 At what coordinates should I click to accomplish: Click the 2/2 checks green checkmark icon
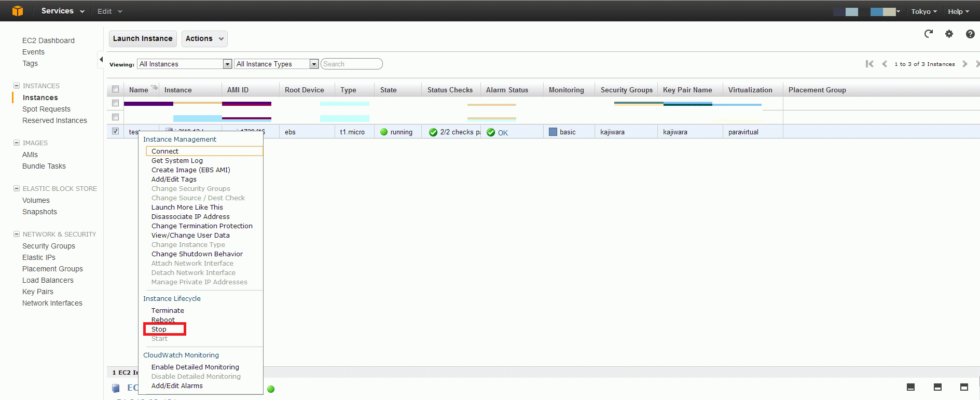pyautogui.click(x=433, y=132)
